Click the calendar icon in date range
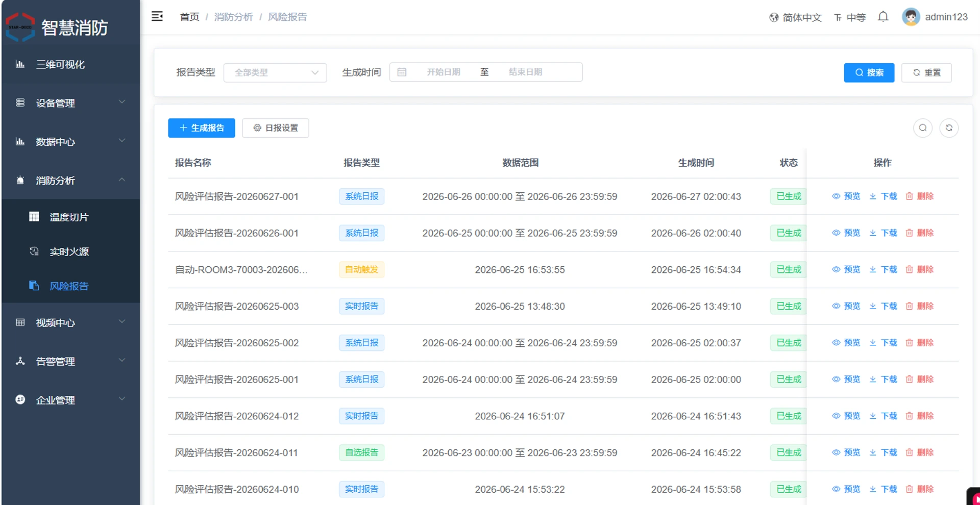Image resolution: width=980 pixels, height=505 pixels. coord(402,72)
